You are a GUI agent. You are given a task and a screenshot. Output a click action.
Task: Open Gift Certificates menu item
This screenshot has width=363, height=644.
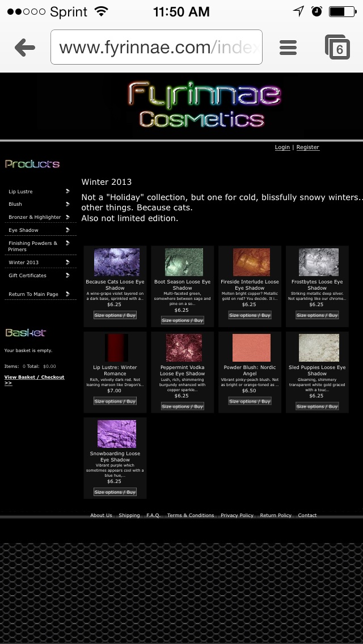(x=27, y=275)
